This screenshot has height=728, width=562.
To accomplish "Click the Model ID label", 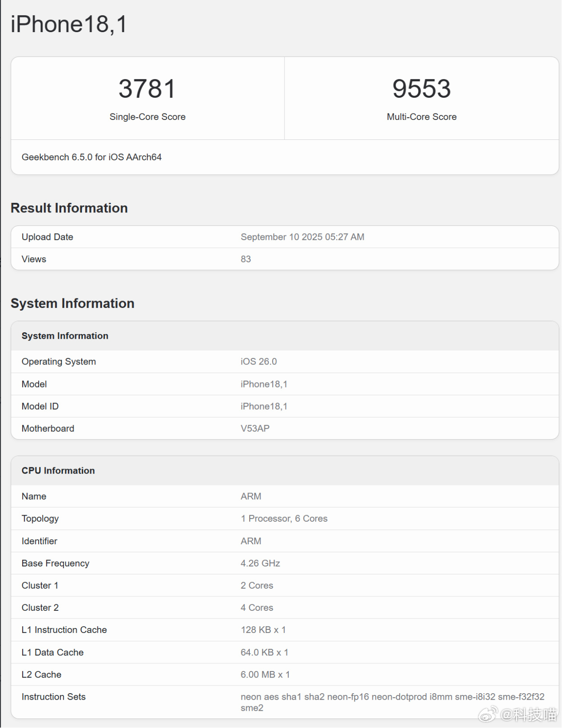I will [40, 407].
